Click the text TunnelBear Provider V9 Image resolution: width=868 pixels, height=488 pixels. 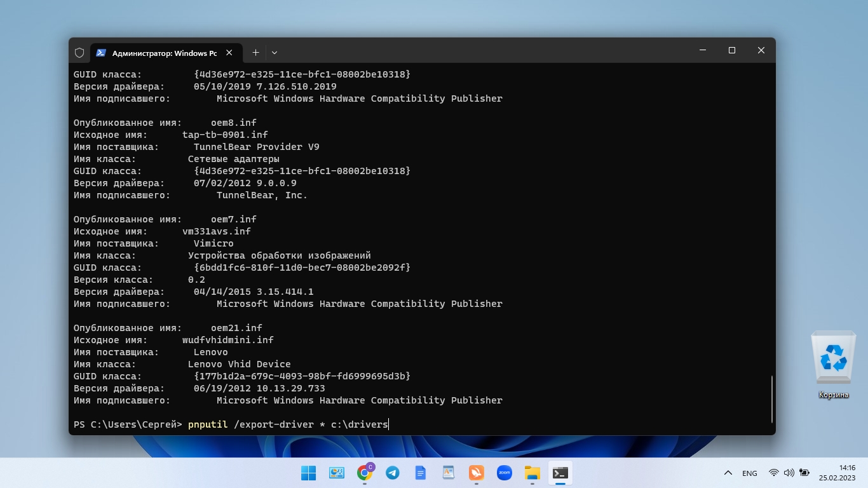point(257,147)
